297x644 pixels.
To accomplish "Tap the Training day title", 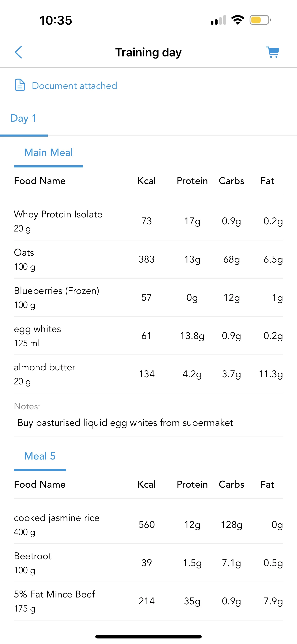I will point(148,53).
